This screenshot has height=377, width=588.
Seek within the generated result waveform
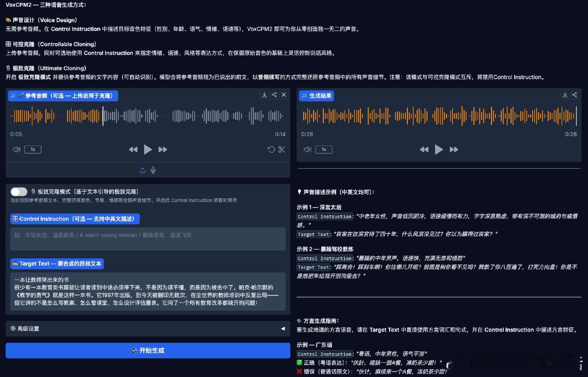[439, 116]
